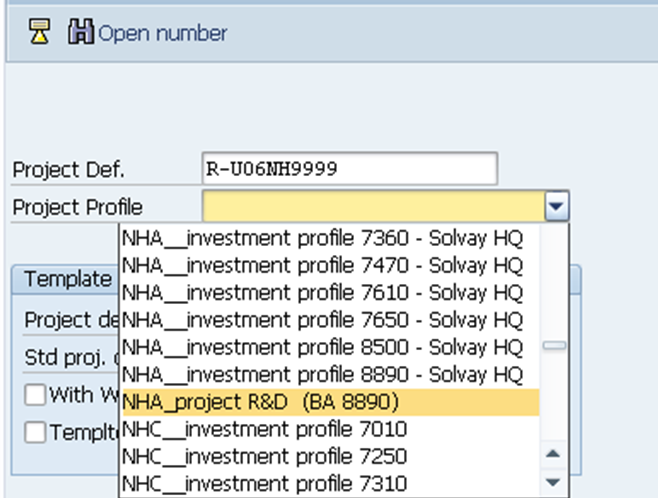
Task: Click the list scrollbar down arrow
Action: point(553,482)
